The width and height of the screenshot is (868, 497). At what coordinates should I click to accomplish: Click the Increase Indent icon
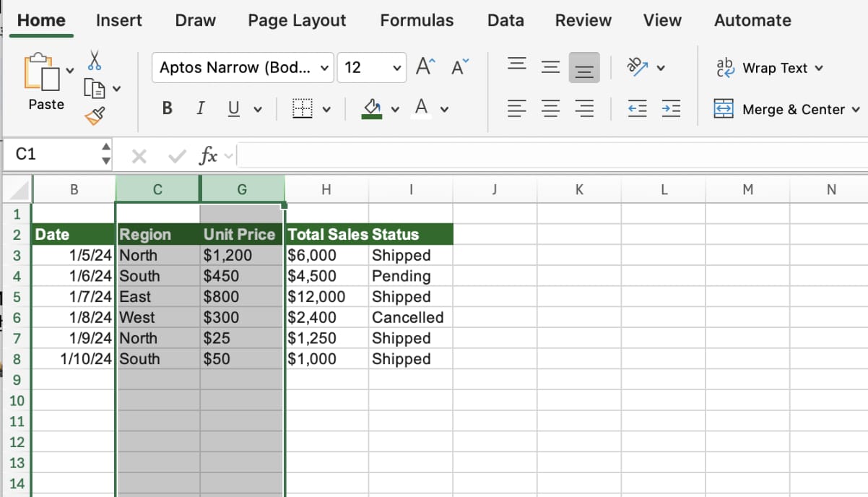(x=671, y=109)
